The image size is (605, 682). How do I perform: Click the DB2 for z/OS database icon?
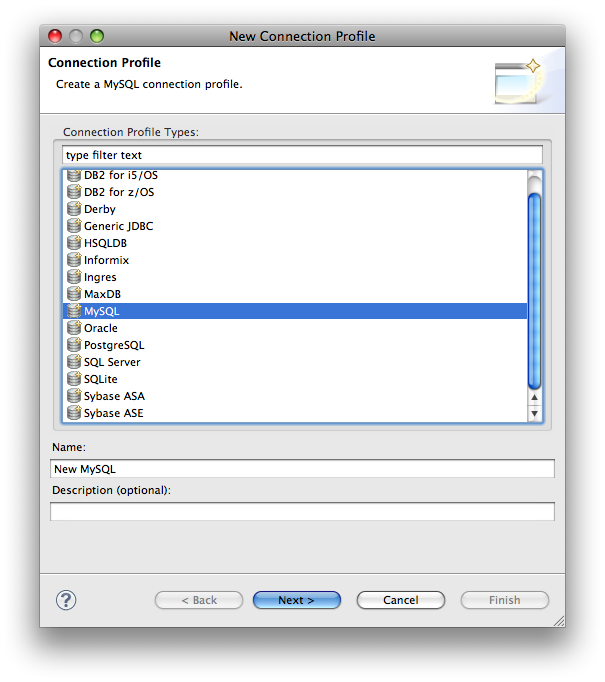pos(74,192)
